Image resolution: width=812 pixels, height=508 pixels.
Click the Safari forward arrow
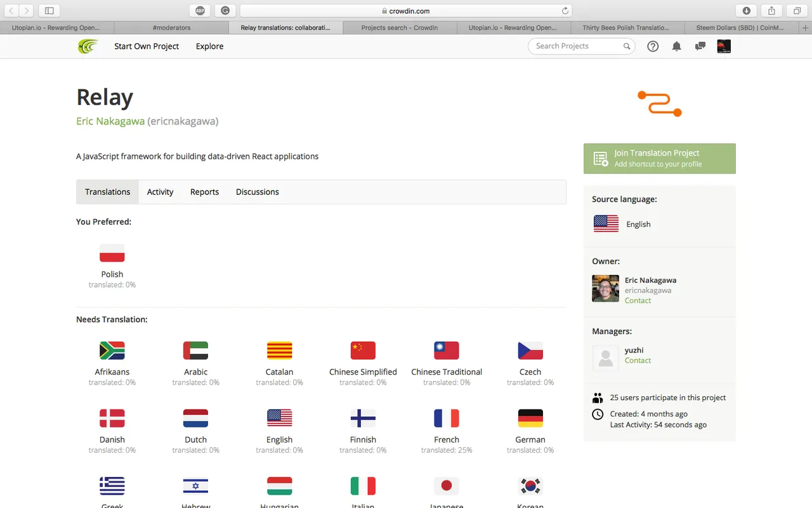coord(27,10)
